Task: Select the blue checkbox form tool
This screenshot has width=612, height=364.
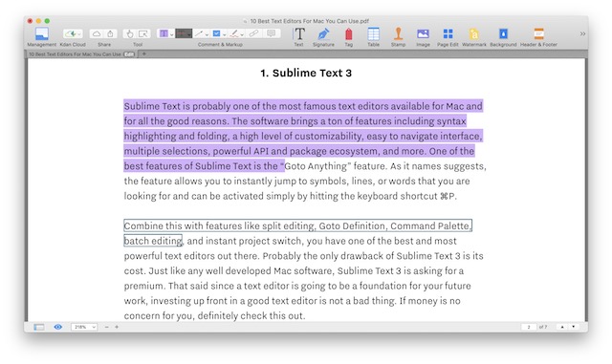Action: point(217,34)
